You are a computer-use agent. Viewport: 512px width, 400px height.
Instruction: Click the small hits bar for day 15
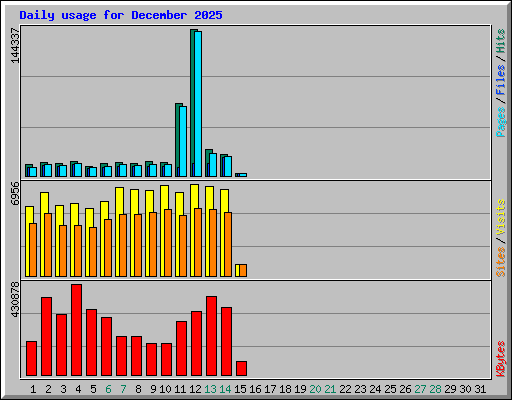(241, 175)
